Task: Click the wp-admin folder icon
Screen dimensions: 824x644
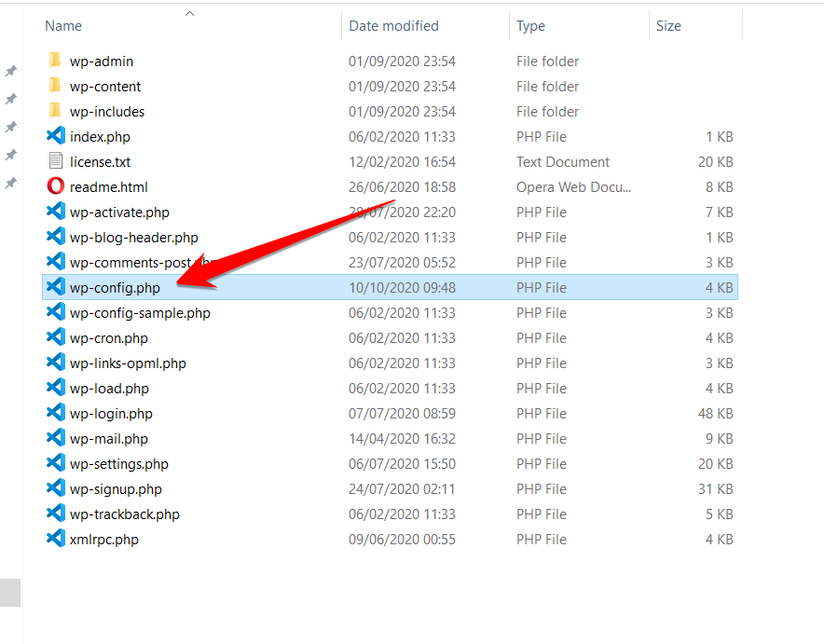Action: tap(55, 61)
